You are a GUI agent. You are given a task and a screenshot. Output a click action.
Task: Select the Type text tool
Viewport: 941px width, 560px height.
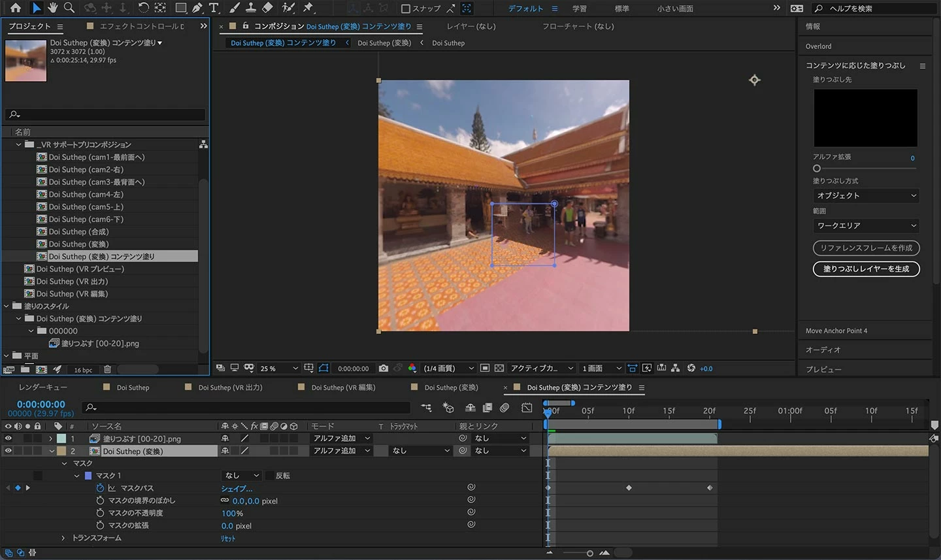(214, 8)
